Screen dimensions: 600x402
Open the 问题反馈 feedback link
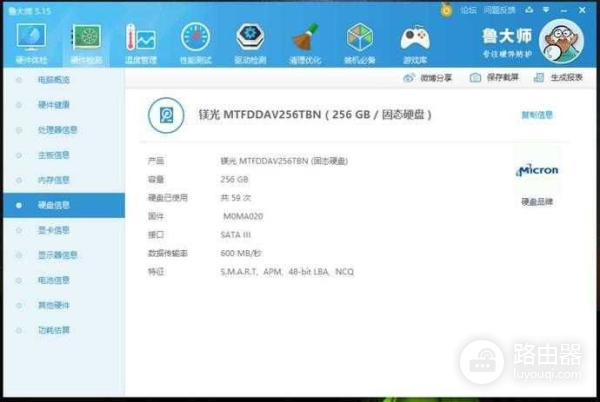[499, 10]
